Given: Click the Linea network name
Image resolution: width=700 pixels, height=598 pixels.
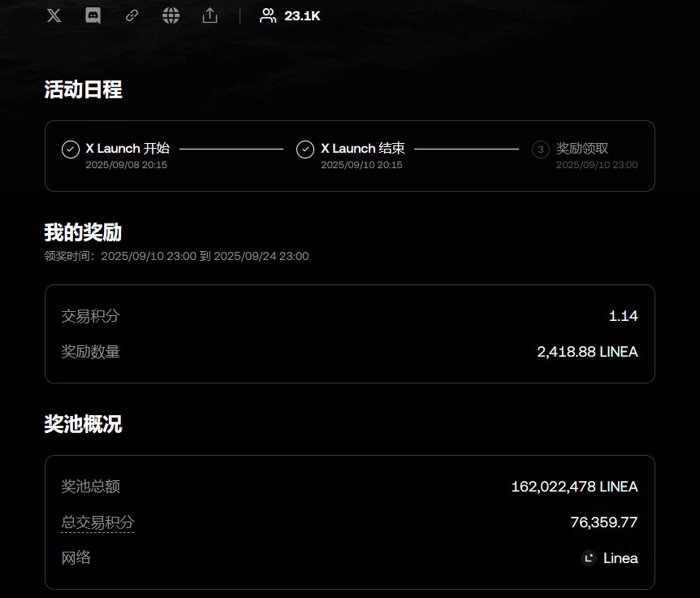Looking at the screenshot, I should pos(620,558).
